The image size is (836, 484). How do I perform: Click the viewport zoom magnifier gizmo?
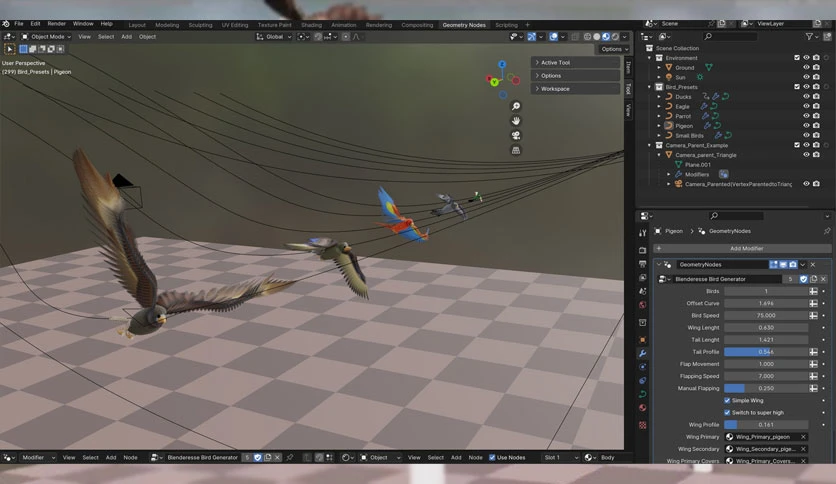(516, 107)
